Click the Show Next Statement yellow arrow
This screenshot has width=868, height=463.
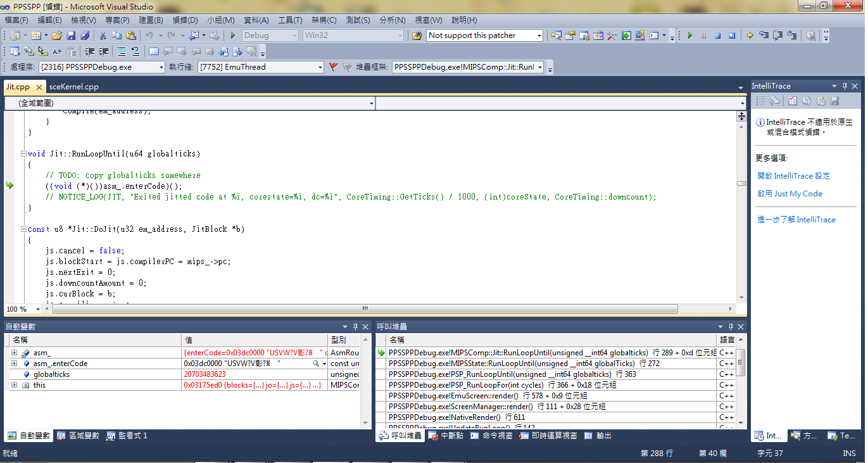click(750, 36)
